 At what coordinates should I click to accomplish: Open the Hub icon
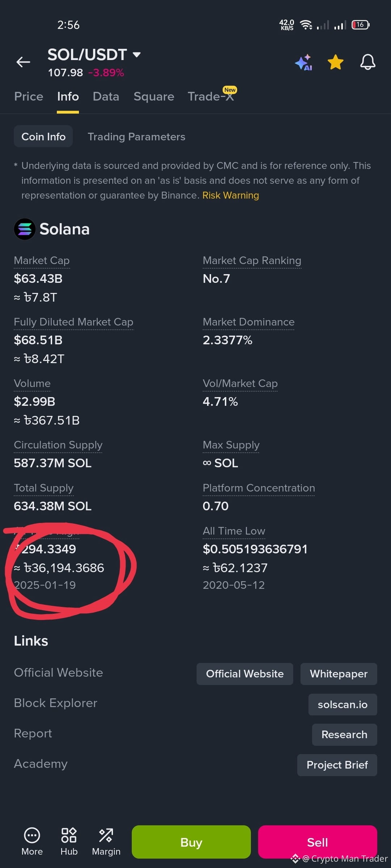click(69, 835)
